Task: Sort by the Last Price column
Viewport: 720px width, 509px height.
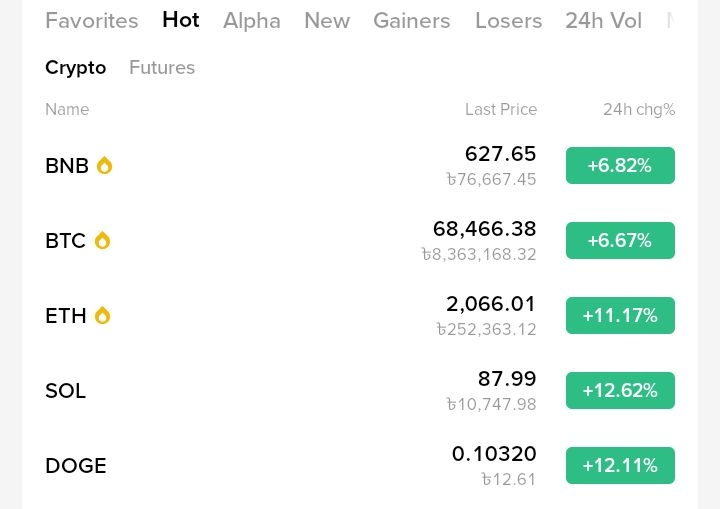Action: point(500,110)
